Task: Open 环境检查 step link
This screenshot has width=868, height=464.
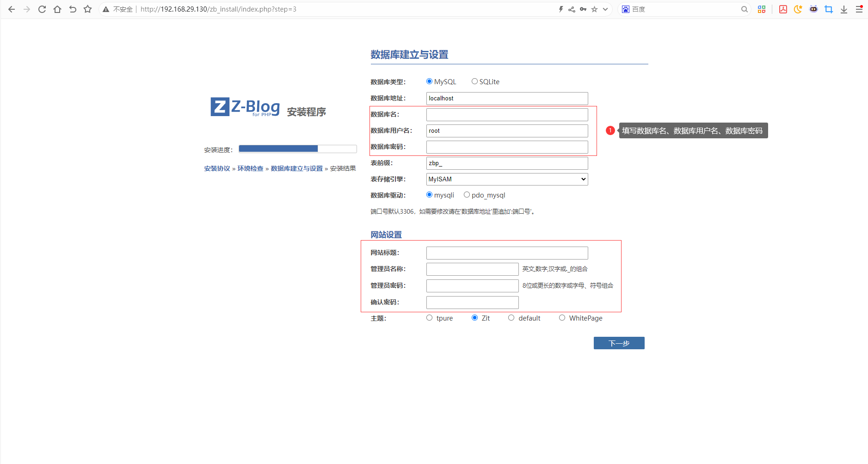Action: tap(250, 168)
